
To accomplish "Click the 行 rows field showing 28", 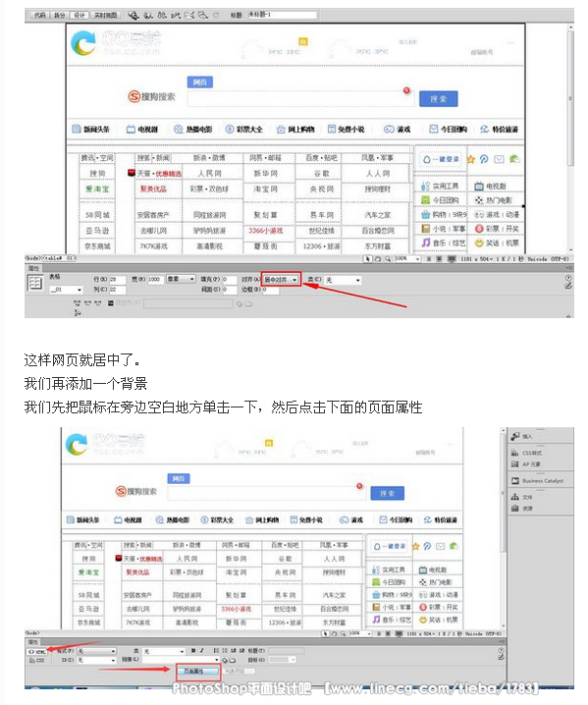I will click(117, 280).
